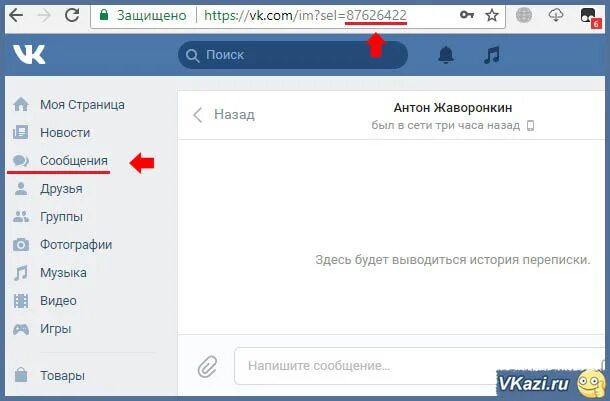Click the people icon beside Группы
The width and height of the screenshot is (610, 401).
[x=21, y=216]
